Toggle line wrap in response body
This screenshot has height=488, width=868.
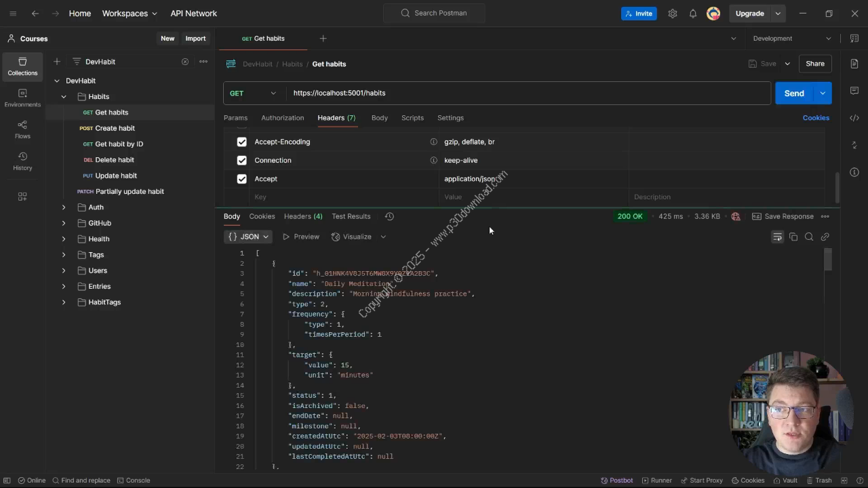[777, 237]
